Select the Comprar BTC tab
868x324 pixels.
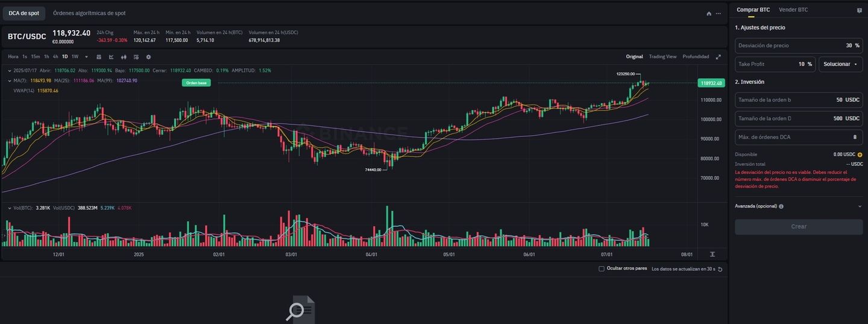point(753,10)
